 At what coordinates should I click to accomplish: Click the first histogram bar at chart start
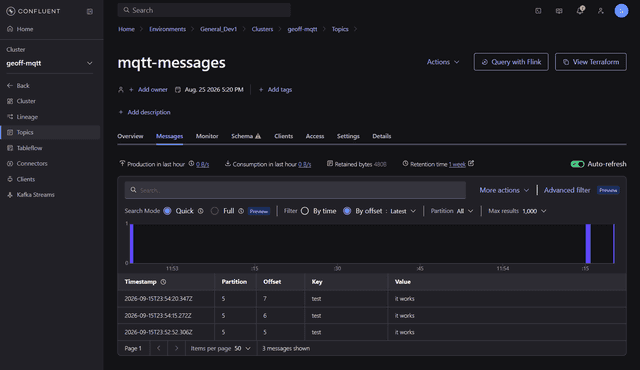point(131,244)
